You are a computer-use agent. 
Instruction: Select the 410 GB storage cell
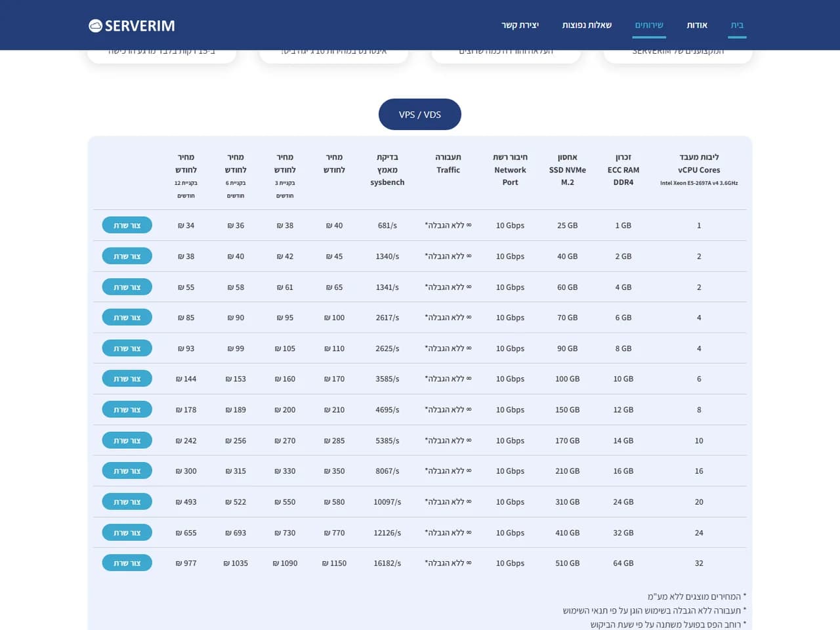(568, 532)
